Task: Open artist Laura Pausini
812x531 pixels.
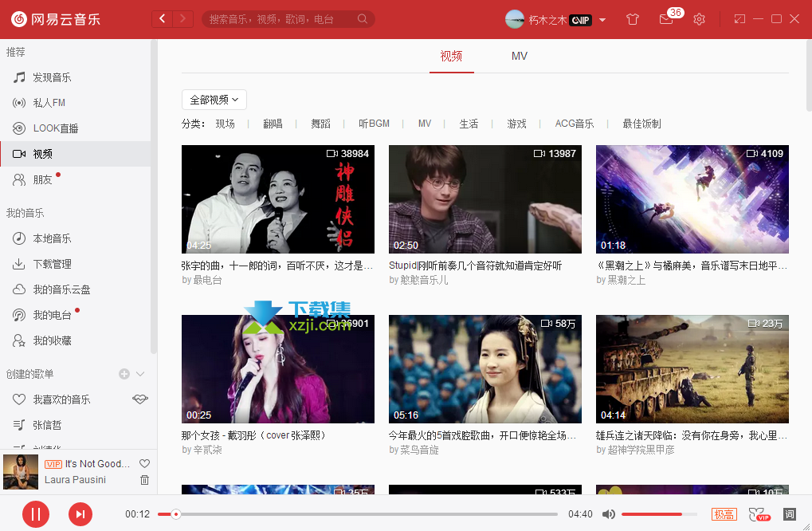Action: [x=75, y=480]
